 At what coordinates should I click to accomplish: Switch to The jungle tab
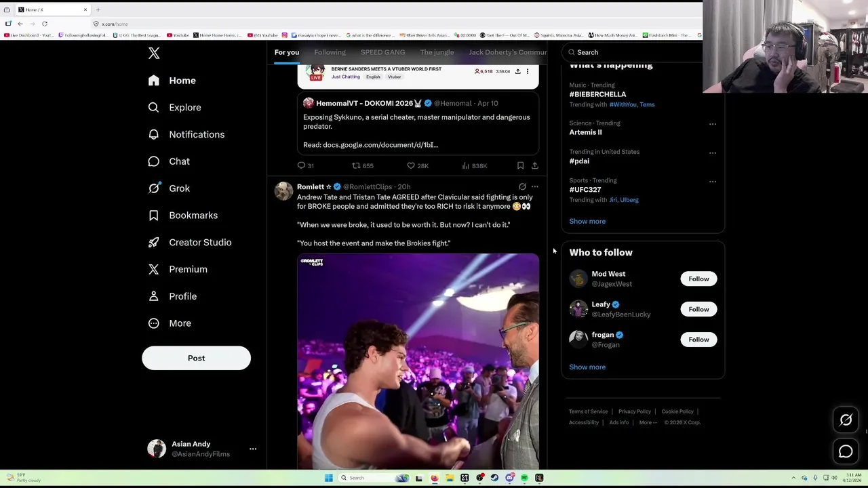437,52
